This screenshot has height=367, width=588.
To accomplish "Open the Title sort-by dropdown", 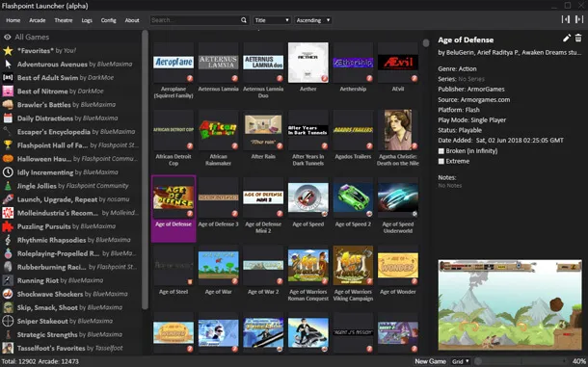I will pos(272,20).
